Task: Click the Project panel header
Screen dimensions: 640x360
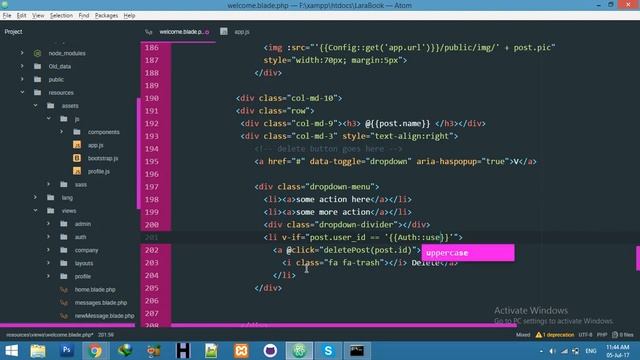Action: pos(13,31)
